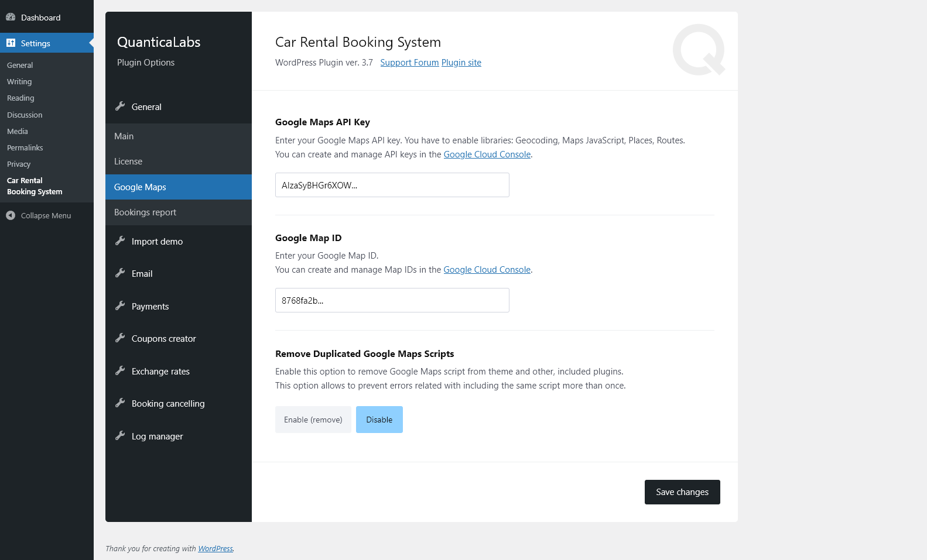Viewport: 927px width, 560px height.
Task: Click wrench icon beside Coupons creator
Action: click(x=120, y=338)
